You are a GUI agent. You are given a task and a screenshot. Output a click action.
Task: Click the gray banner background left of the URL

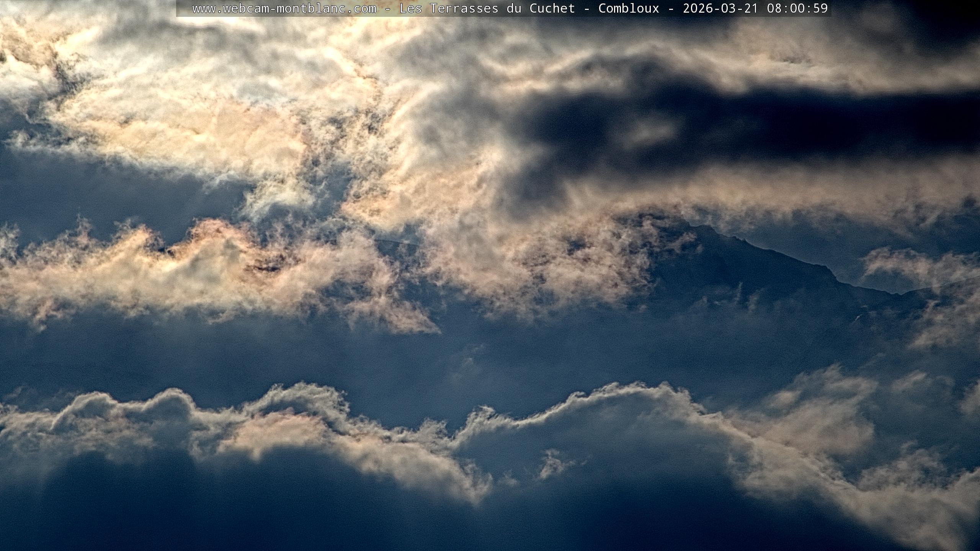tap(184, 8)
